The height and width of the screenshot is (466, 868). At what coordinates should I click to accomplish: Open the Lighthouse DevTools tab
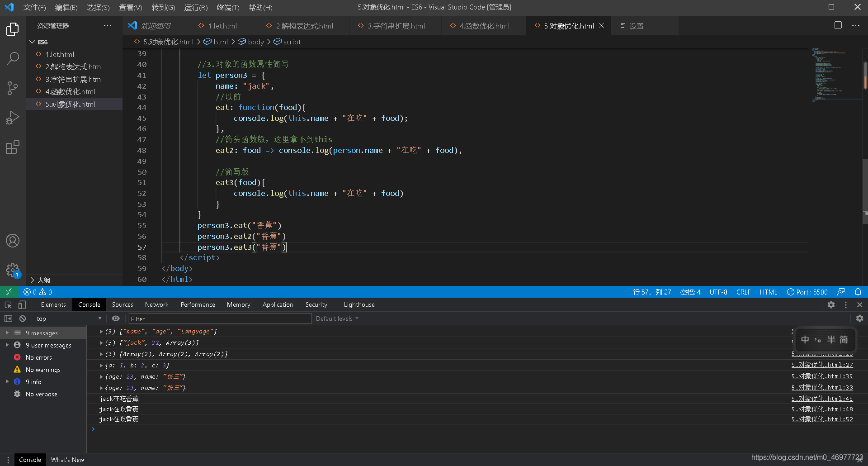(359, 305)
